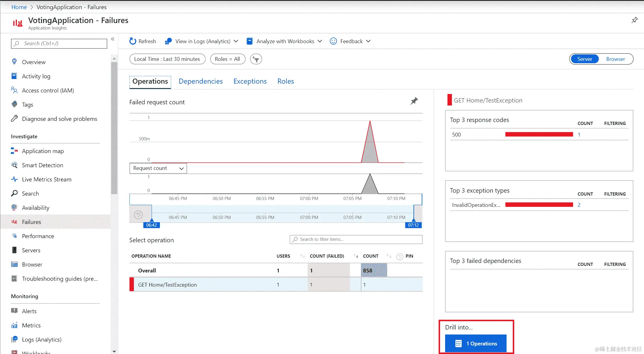
Task: Click the Home breadcrumb link
Action: [x=19, y=7]
